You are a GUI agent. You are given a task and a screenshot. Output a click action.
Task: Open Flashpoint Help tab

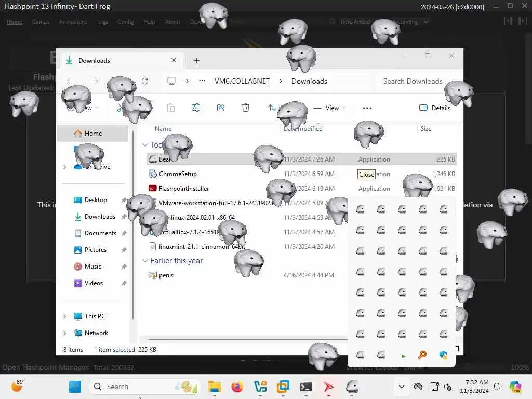(x=149, y=22)
